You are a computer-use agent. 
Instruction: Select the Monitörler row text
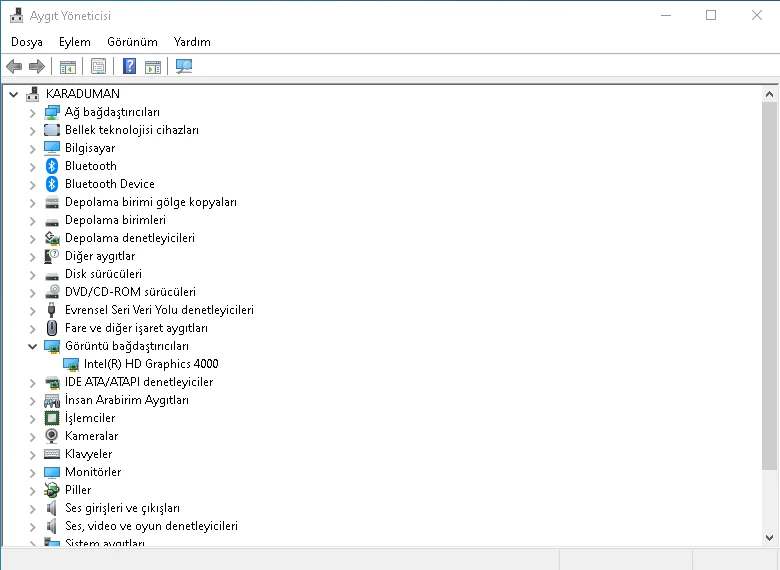pos(93,472)
